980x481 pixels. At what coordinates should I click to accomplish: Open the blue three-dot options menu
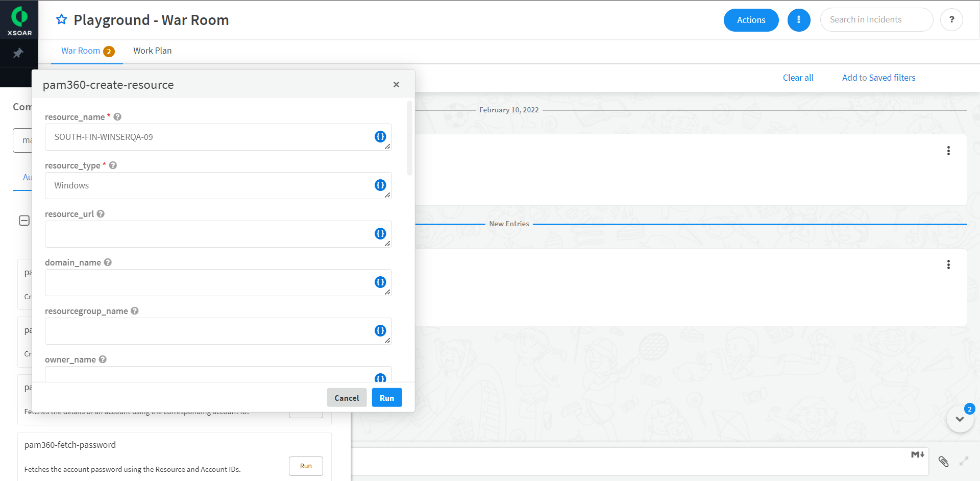pos(799,20)
